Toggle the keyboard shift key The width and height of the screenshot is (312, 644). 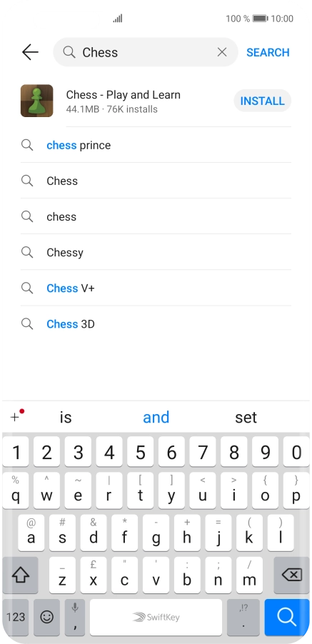(x=21, y=575)
